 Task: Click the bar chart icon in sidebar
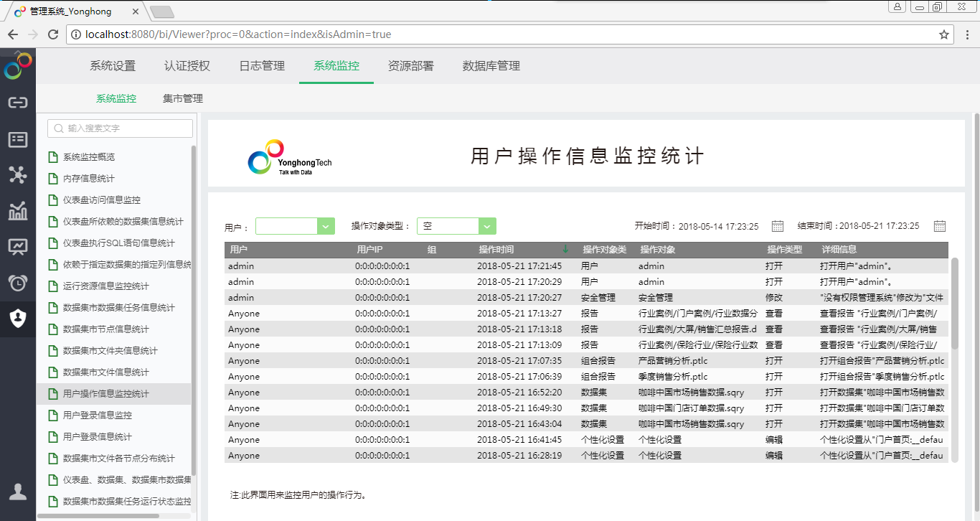pos(18,211)
